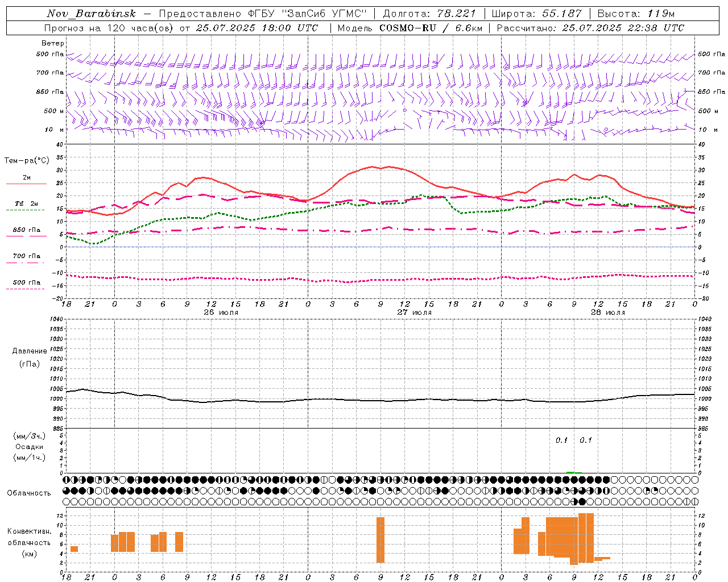Viewport: 728px width, 582px height.
Task: Click the red 2м temperature legend line
Action: point(26,184)
